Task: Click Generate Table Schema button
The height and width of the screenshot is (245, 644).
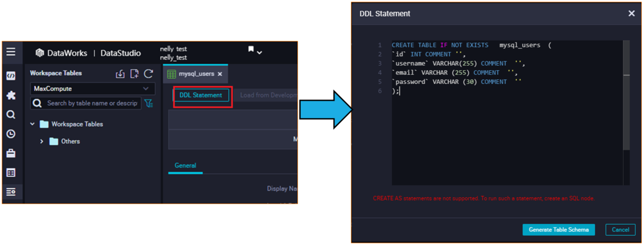Action: point(559,229)
